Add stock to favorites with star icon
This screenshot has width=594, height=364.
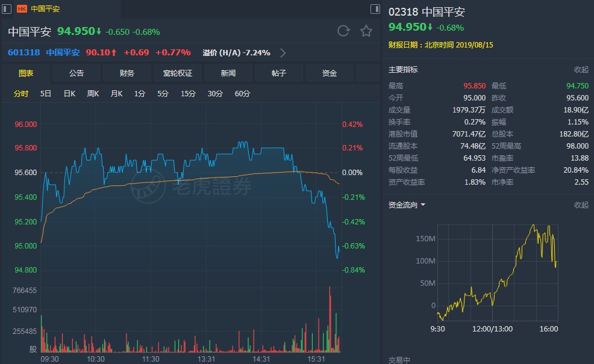pos(366,31)
